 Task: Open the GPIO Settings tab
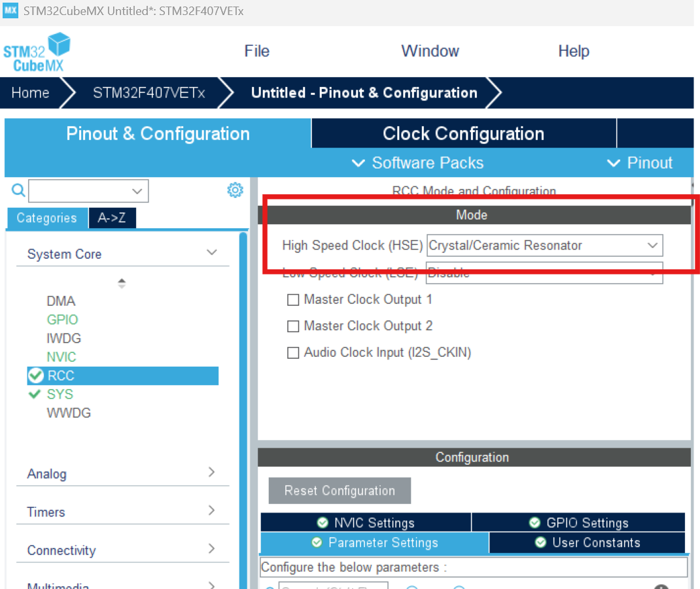pyautogui.click(x=578, y=522)
